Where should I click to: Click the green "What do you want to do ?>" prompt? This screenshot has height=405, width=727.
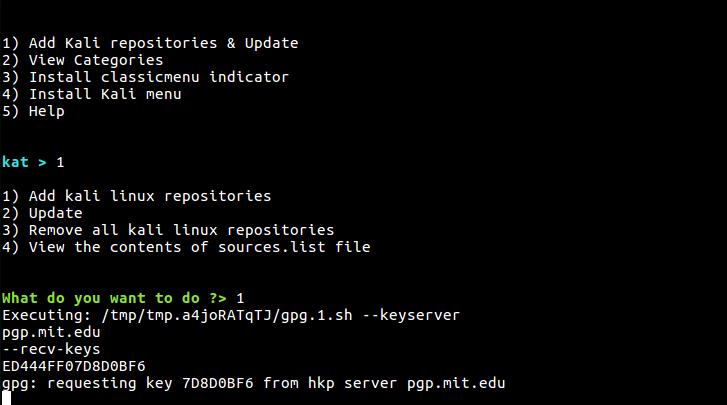(114, 298)
